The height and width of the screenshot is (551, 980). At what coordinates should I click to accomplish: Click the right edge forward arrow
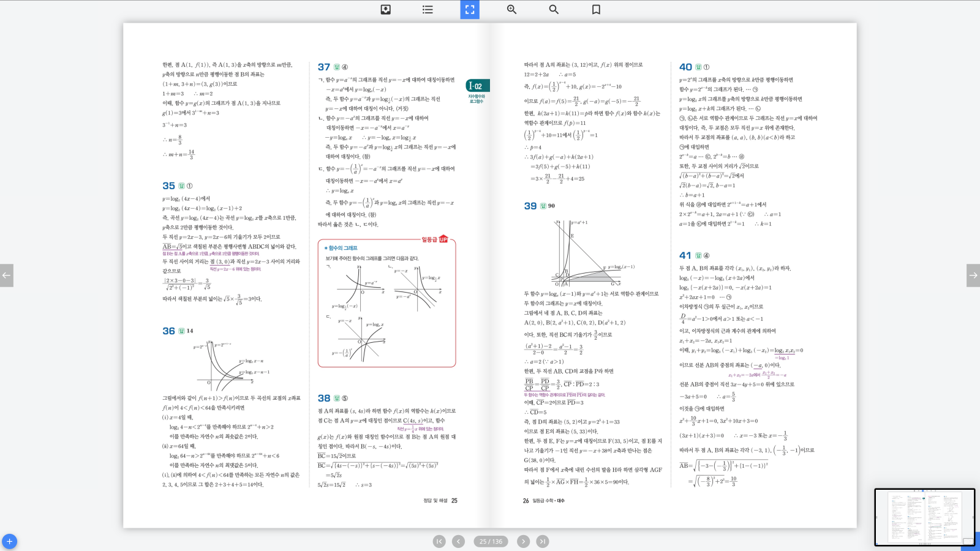[x=973, y=275]
